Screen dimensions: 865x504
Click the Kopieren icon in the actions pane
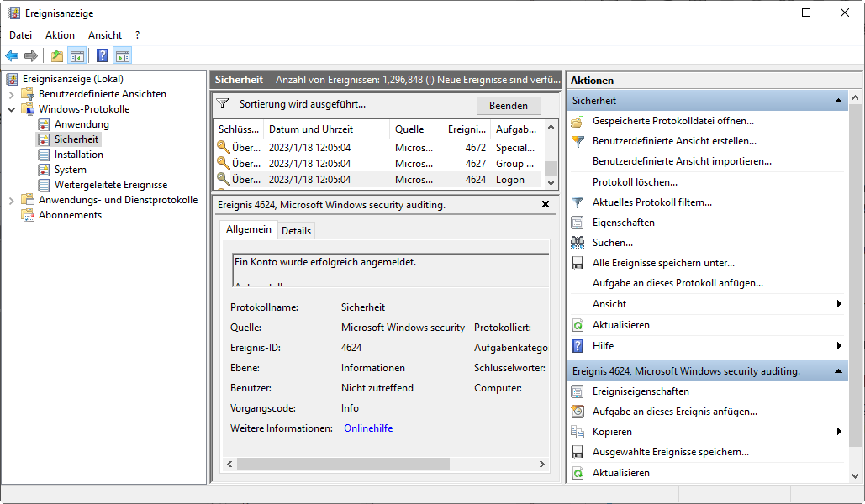tap(578, 432)
